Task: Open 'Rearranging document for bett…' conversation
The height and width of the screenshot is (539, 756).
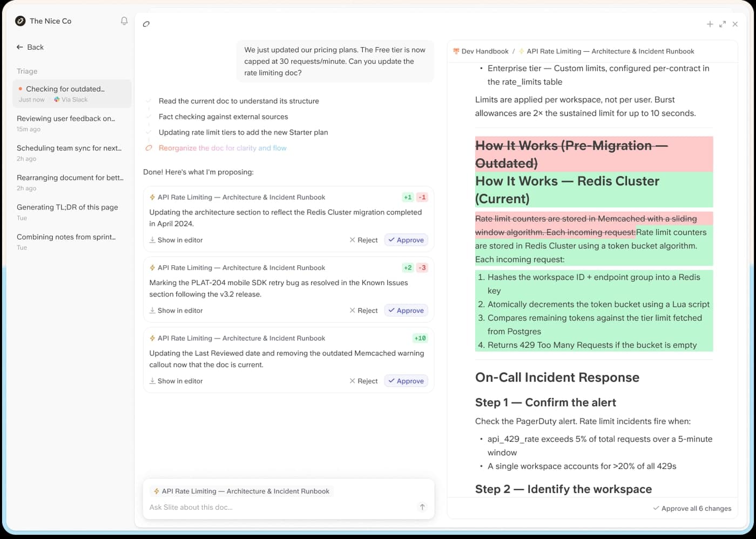Action: [x=72, y=183]
